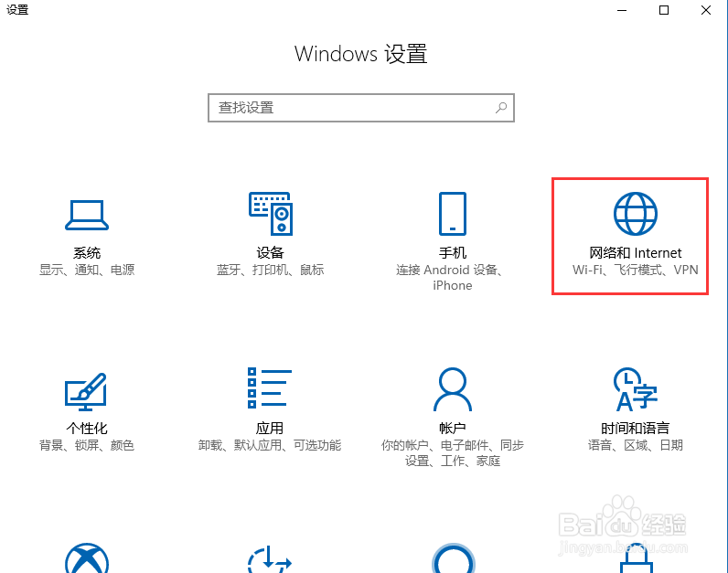Viewport: 728px width, 573px height.
Task: Click 连接 Android 设备、iPhone description
Action: pos(449,278)
